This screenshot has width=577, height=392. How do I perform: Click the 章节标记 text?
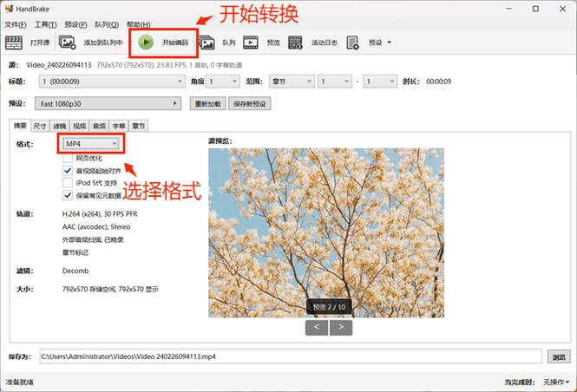[x=75, y=252]
